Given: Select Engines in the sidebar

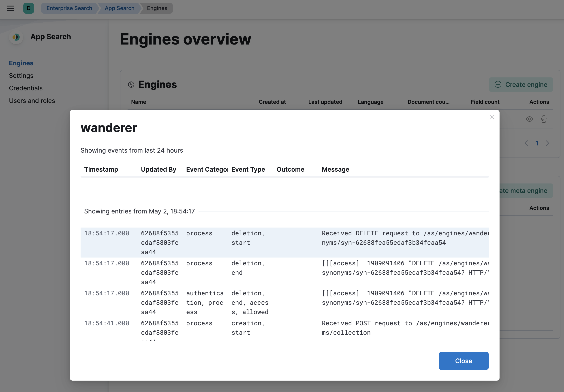Looking at the screenshot, I should 21,63.
